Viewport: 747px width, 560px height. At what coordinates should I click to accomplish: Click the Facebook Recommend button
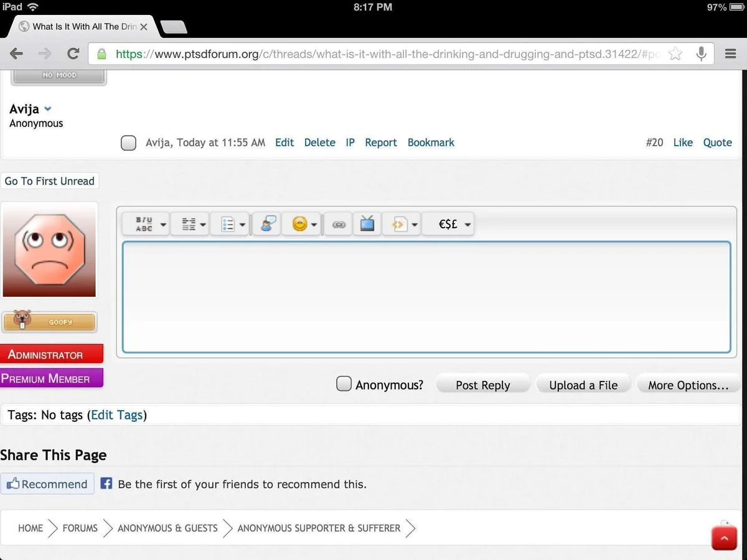pos(47,484)
